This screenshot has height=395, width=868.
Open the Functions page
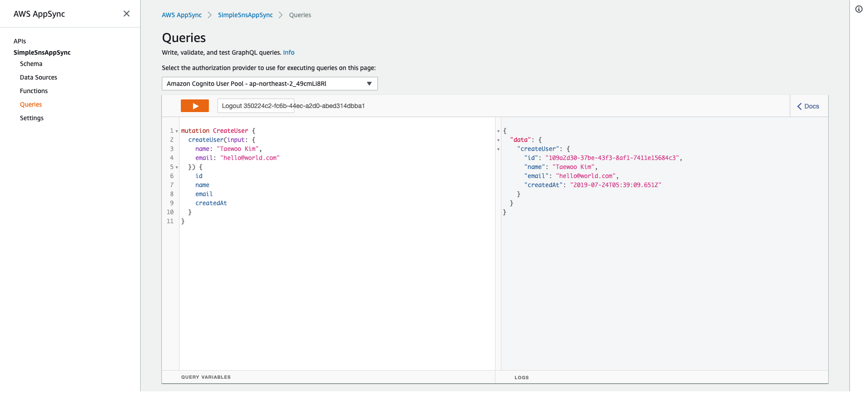pyautogui.click(x=34, y=91)
